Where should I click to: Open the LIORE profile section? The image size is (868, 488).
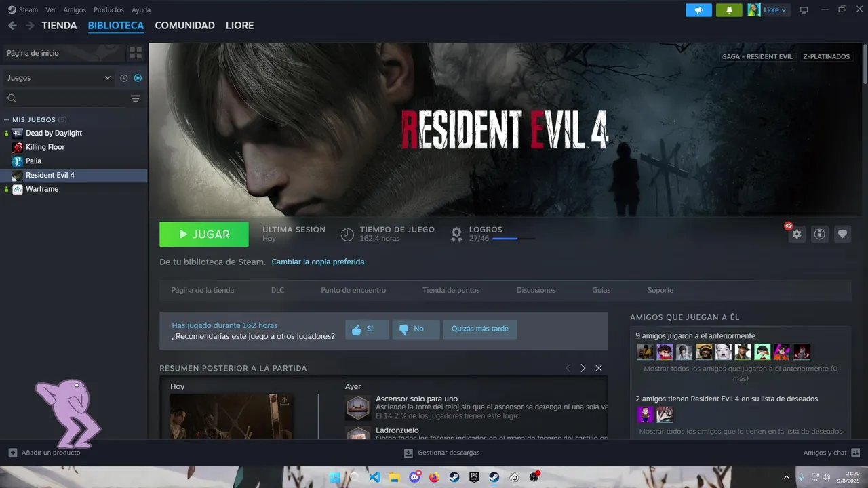[239, 26]
